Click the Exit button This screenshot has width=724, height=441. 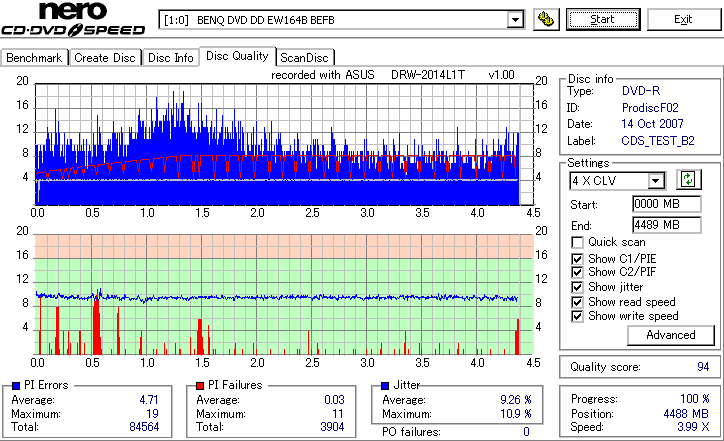(x=683, y=19)
